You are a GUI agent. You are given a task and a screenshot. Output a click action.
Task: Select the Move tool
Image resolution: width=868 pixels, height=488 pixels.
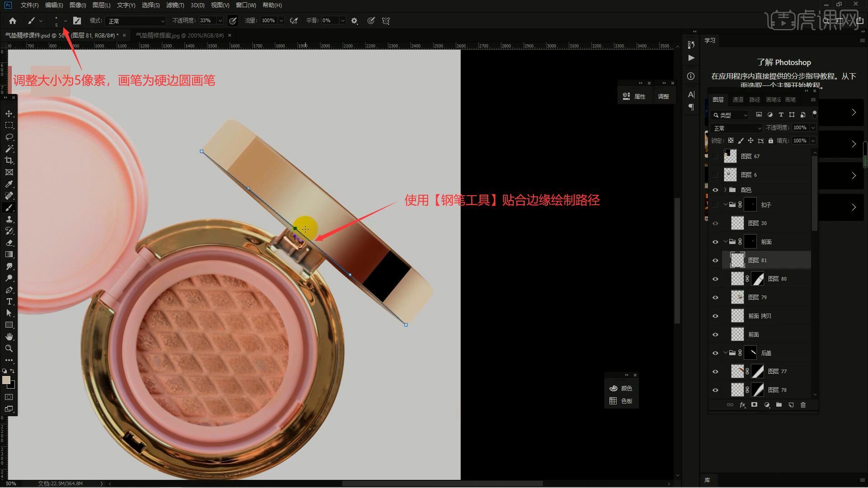[x=9, y=113]
